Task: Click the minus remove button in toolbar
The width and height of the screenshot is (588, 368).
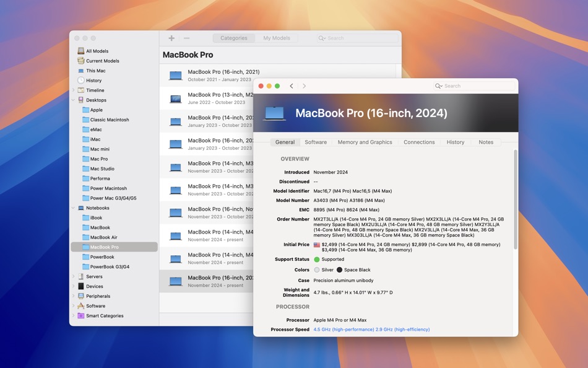Action: (186, 38)
